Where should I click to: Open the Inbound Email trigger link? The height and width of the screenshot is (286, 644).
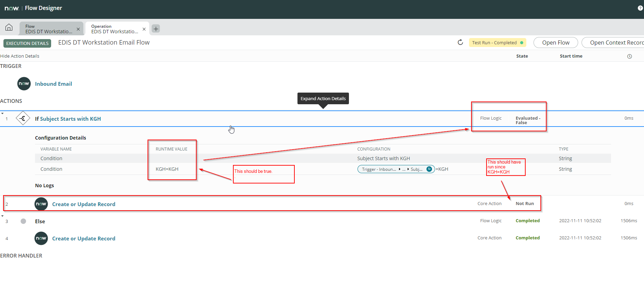click(54, 84)
